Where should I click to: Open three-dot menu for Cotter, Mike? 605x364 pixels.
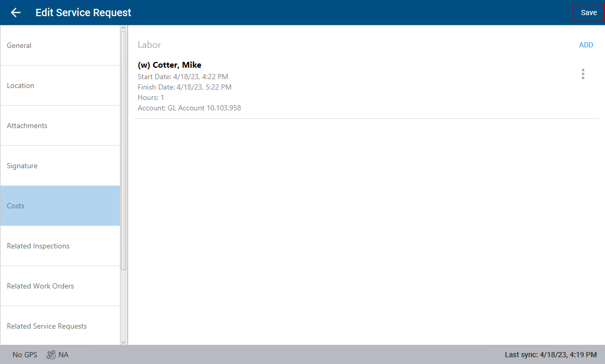coord(583,74)
